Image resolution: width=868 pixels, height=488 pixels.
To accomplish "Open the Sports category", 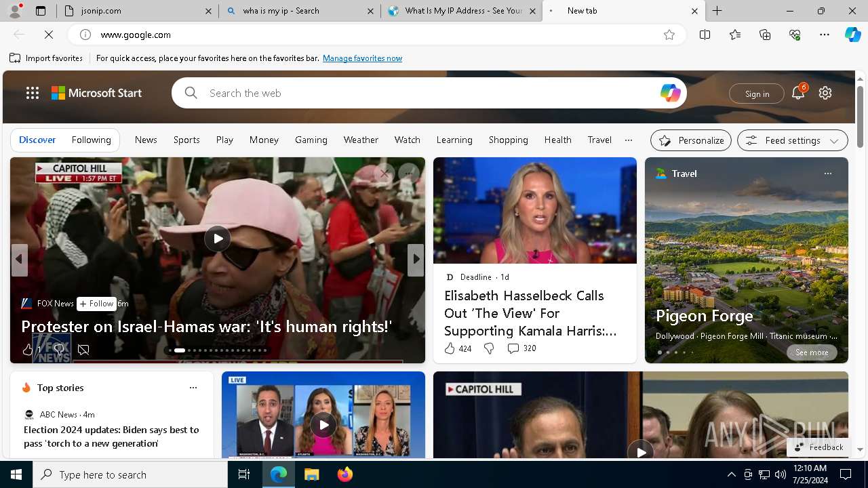I will (x=186, y=140).
